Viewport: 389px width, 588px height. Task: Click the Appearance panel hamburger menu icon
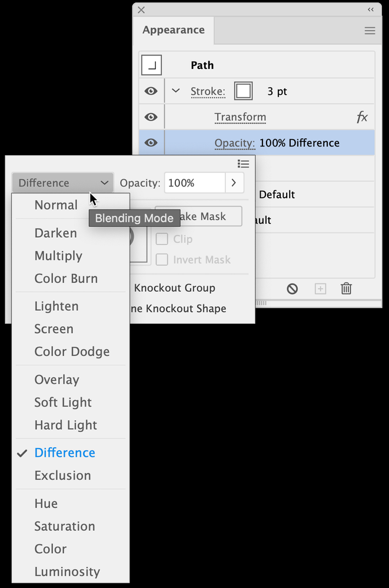(x=370, y=31)
